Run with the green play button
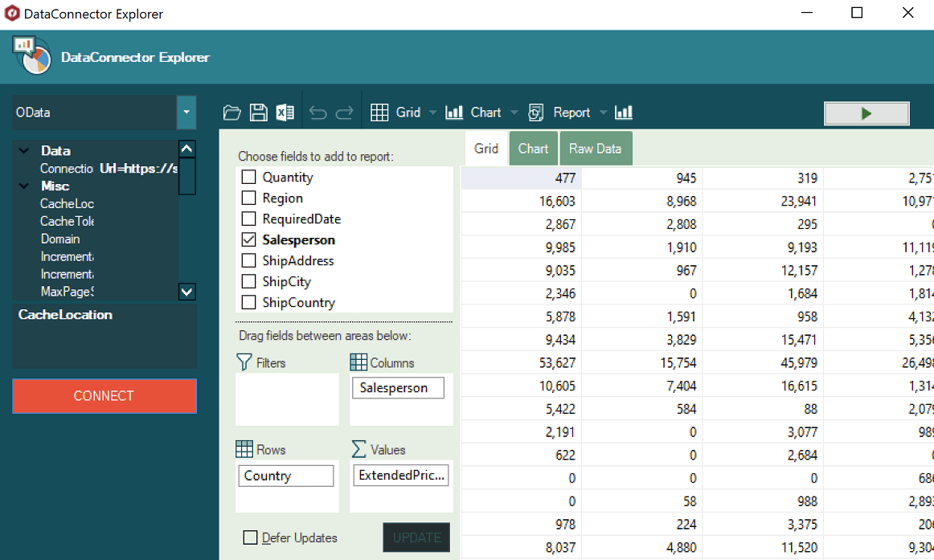This screenshot has width=934, height=560. pyautogui.click(x=866, y=113)
